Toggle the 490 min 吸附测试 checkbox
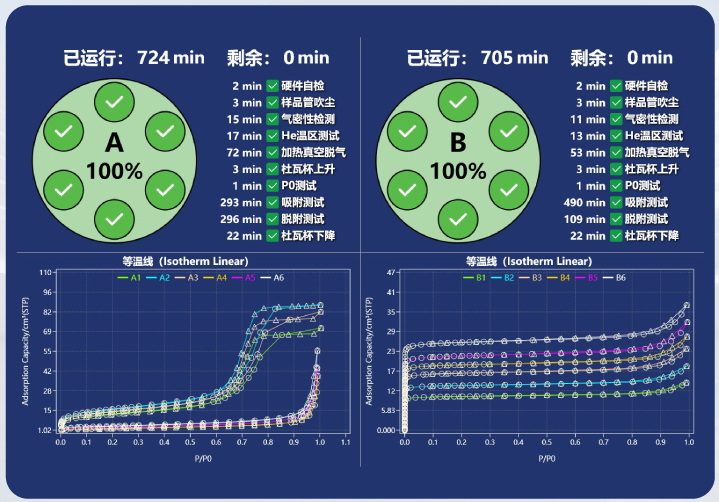 616,202
